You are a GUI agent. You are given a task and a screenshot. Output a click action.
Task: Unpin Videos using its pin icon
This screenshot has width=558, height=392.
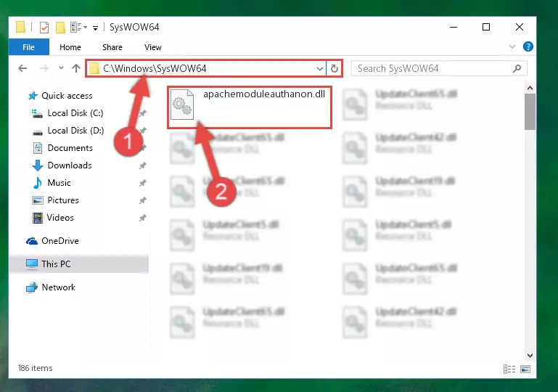143,218
